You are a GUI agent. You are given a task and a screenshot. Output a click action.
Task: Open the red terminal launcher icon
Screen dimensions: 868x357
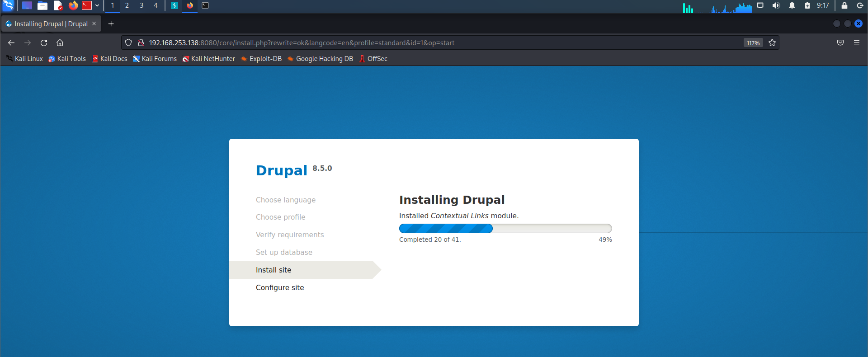tap(87, 5)
